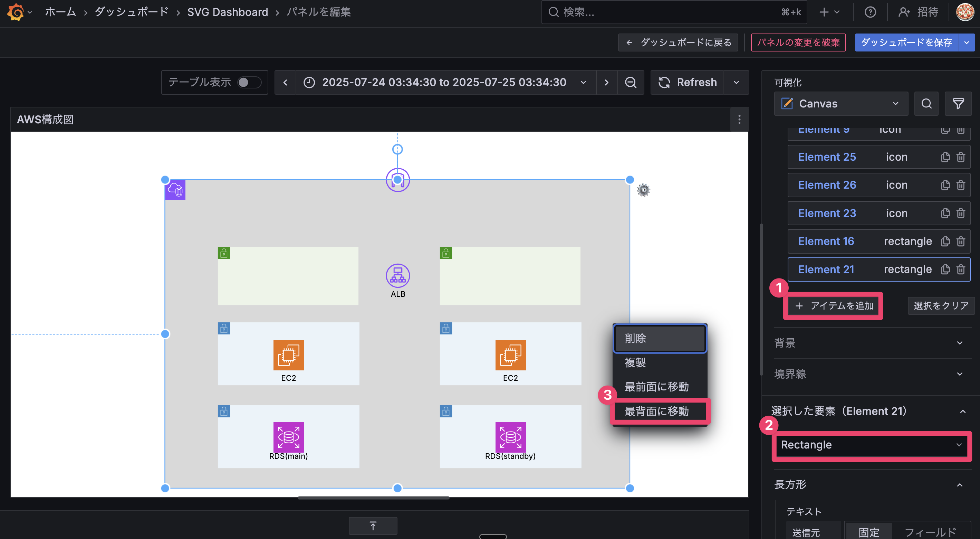The width and height of the screenshot is (980, 539).
Task: Click Refresh button
Action: (x=687, y=82)
